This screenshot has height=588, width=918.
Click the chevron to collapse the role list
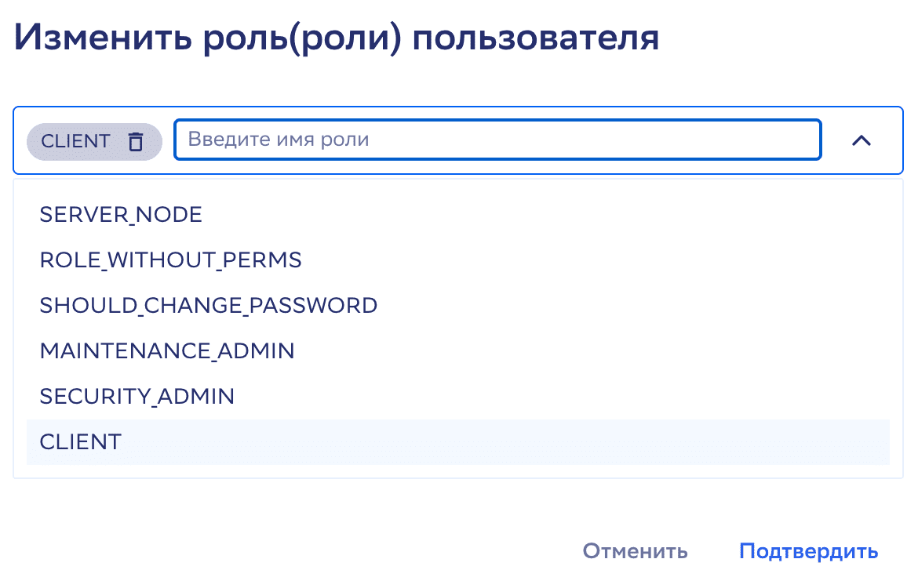(862, 141)
